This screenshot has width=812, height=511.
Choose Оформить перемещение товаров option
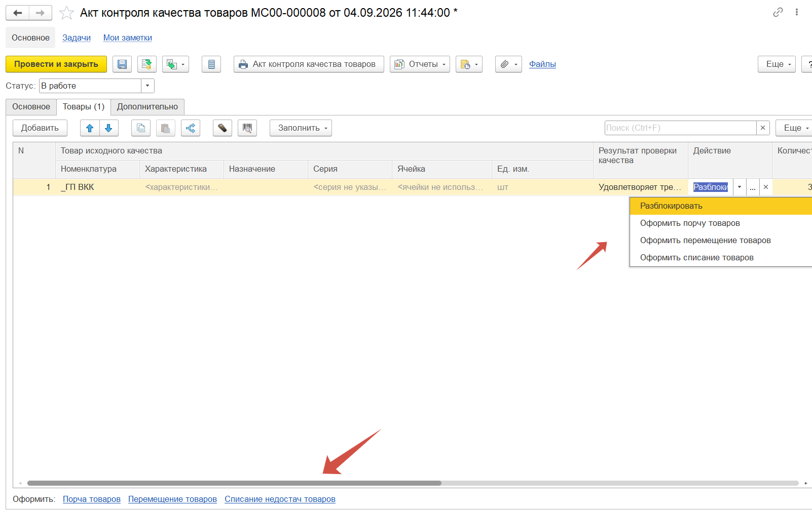[x=721, y=241]
